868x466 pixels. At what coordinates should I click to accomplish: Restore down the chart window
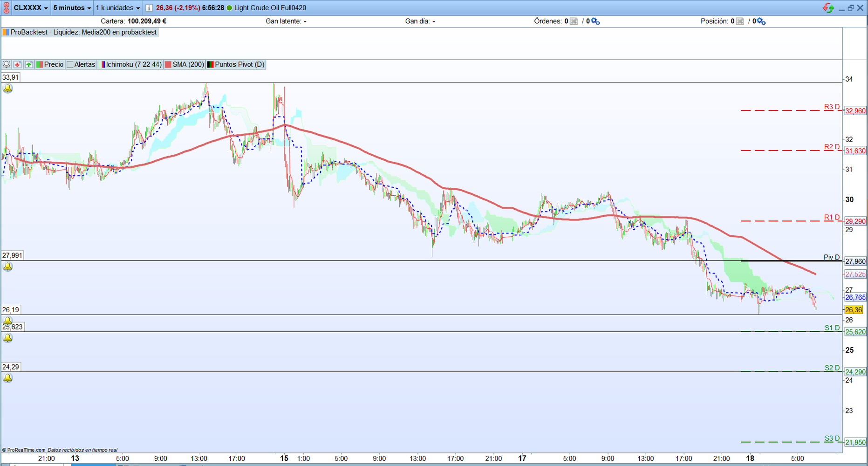pyautogui.click(x=851, y=8)
